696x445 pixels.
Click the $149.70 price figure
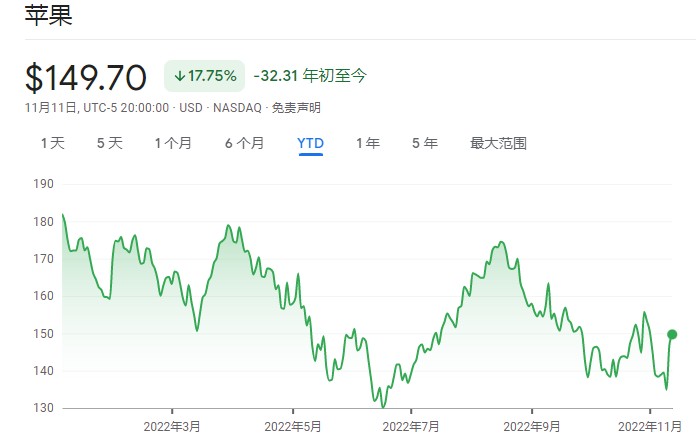[x=86, y=77]
